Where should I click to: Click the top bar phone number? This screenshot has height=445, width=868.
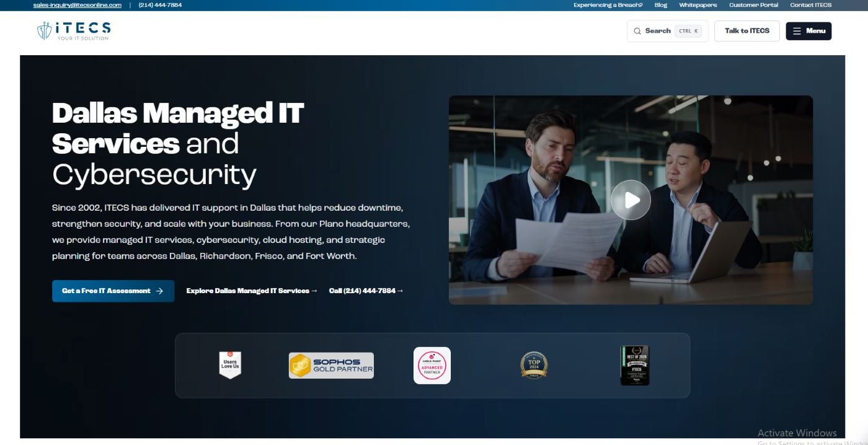pyautogui.click(x=160, y=5)
